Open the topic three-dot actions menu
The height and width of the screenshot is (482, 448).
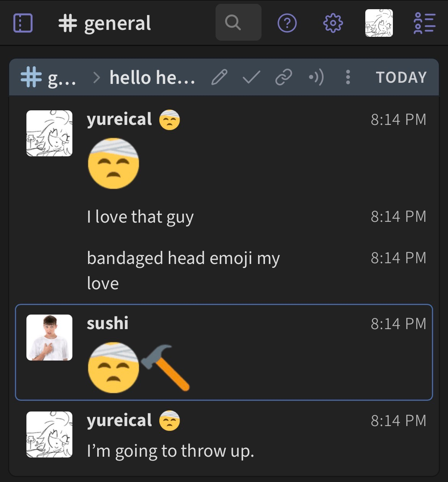pos(348,77)
